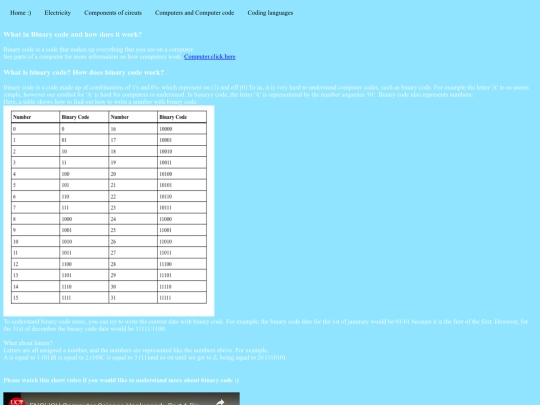This screenshot has width=540, height=405.
Task: Open Computers and Computer code page
Action: point(194,13)
